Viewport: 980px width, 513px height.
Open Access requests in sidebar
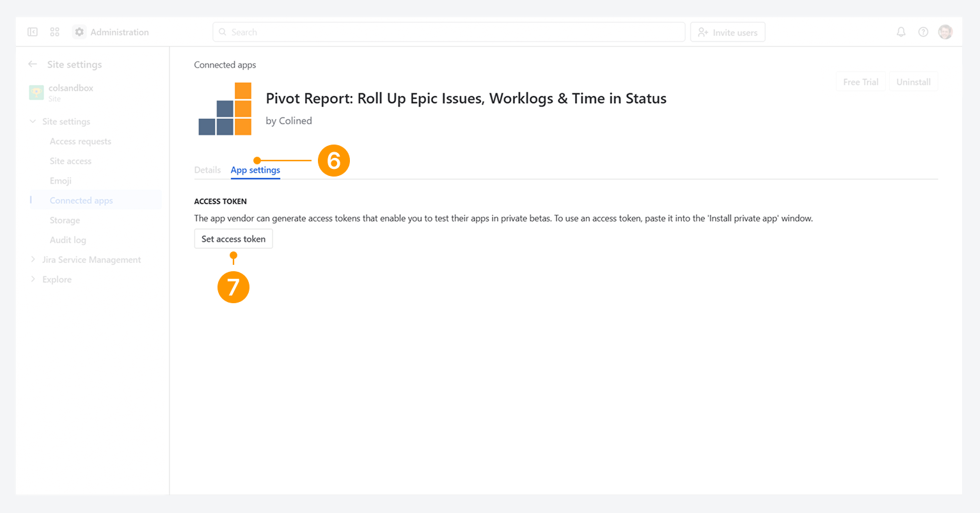[x=81, y=141]
